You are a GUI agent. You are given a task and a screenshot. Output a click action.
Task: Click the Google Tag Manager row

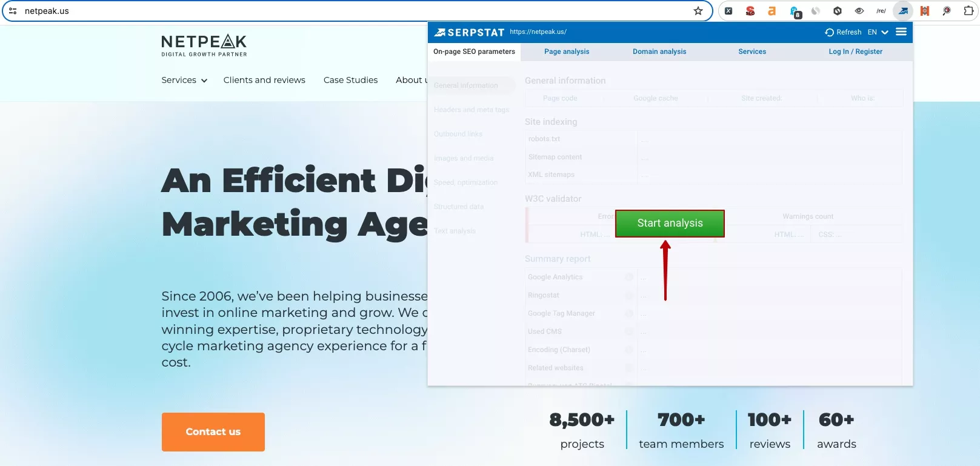[x=713, y=313]
